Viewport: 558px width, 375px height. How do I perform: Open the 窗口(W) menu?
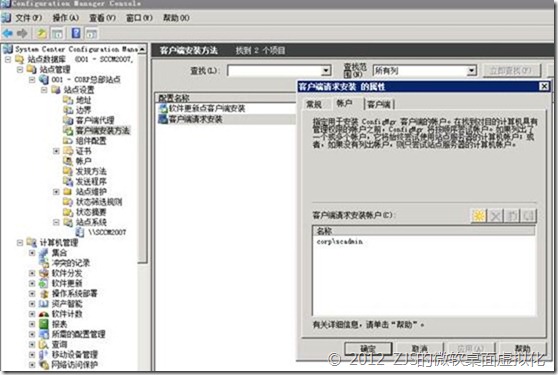(139, 18)
